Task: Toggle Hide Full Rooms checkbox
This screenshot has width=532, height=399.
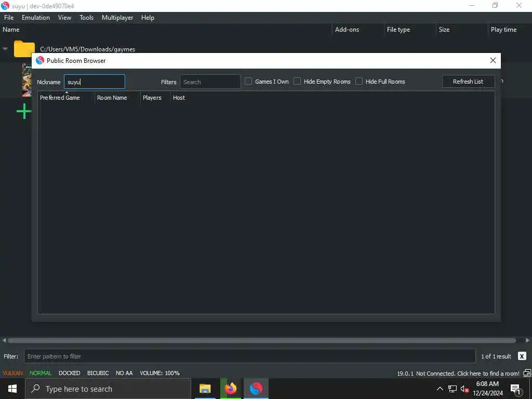Action: (359, 82)
